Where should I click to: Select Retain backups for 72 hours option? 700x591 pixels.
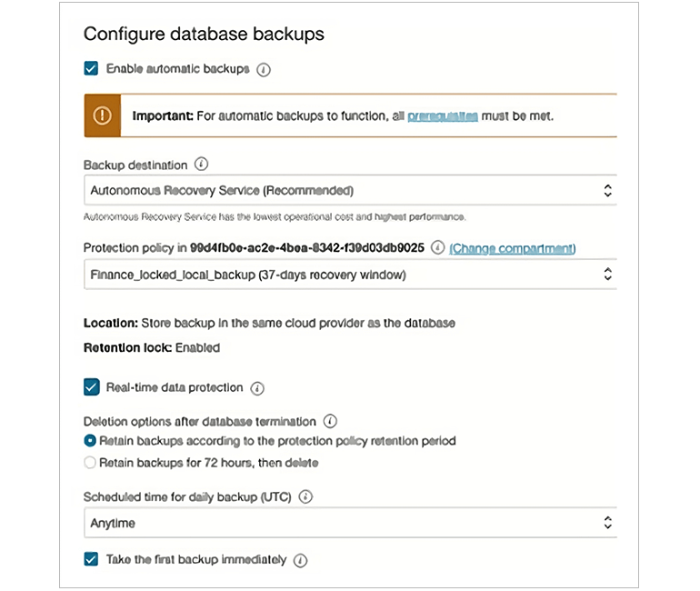click(90, 463)
